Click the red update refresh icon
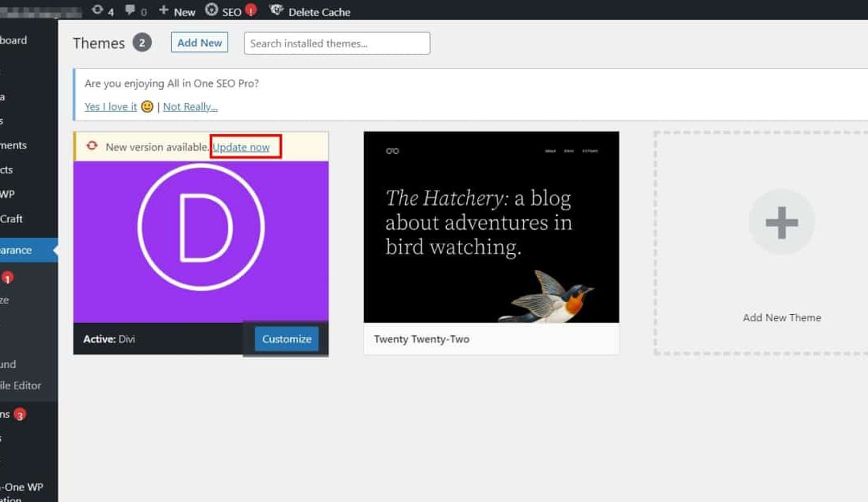The width and height of the screenshot is (868, 502). pyautogui.click(x=92, y=145)
